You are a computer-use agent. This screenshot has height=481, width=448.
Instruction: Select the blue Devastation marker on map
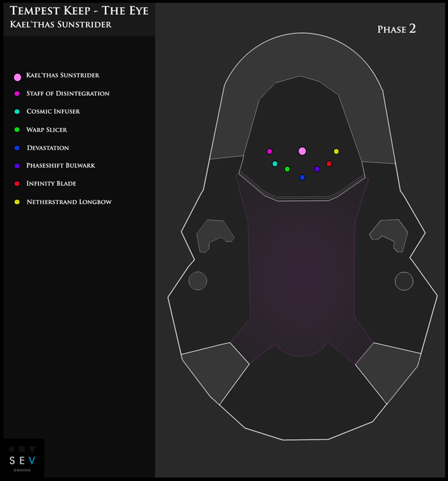(302, 177)
